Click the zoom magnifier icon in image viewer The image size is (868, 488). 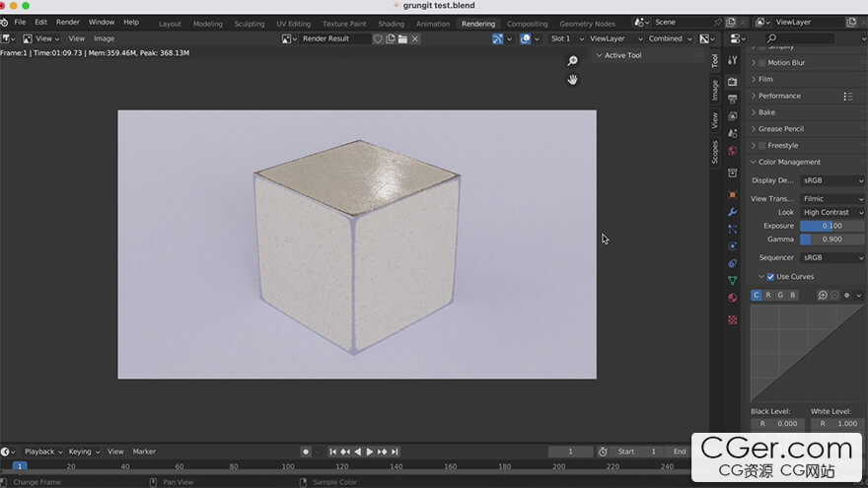tap(572, 61)
